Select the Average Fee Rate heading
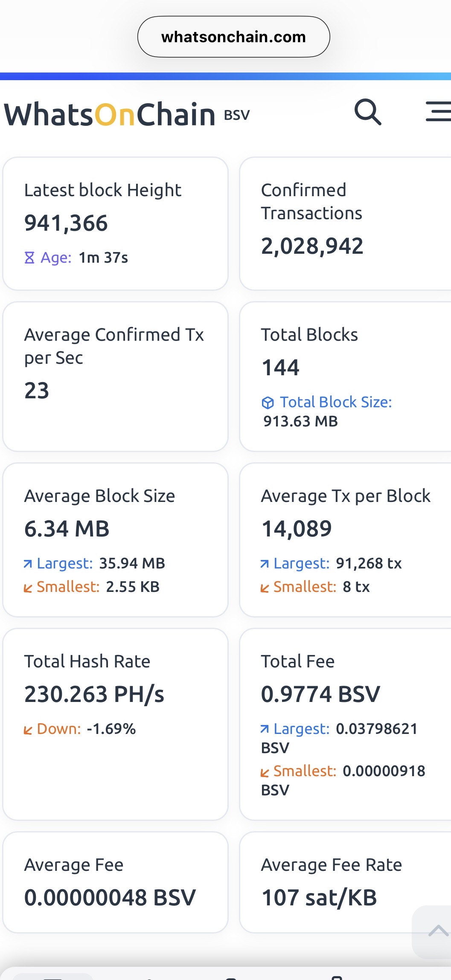This screenshot has width=451, height=980. coord(332,865)
